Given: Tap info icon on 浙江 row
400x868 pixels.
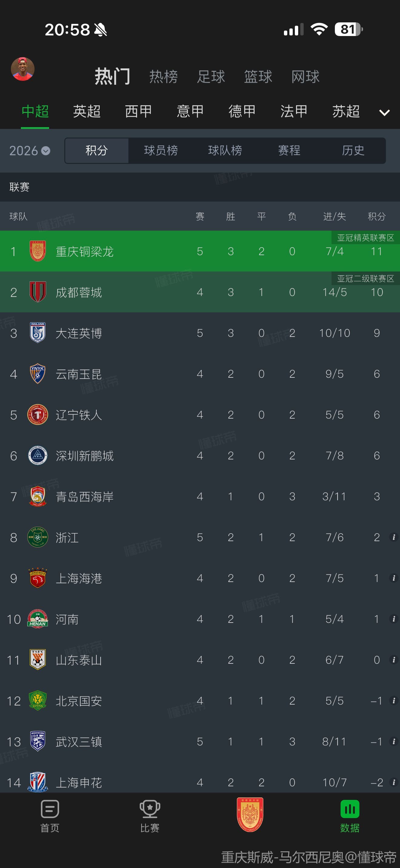Looking at the screenshot, I should [x=393, y=537].
